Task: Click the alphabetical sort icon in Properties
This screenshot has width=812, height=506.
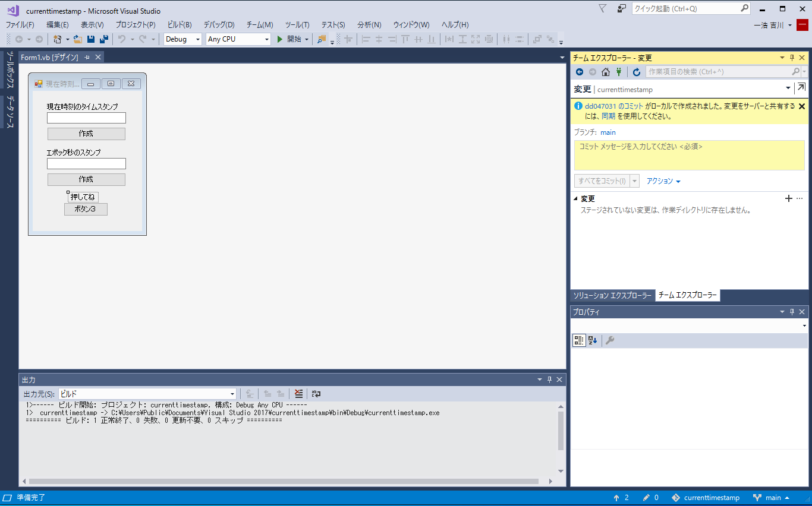Action: 593,340
